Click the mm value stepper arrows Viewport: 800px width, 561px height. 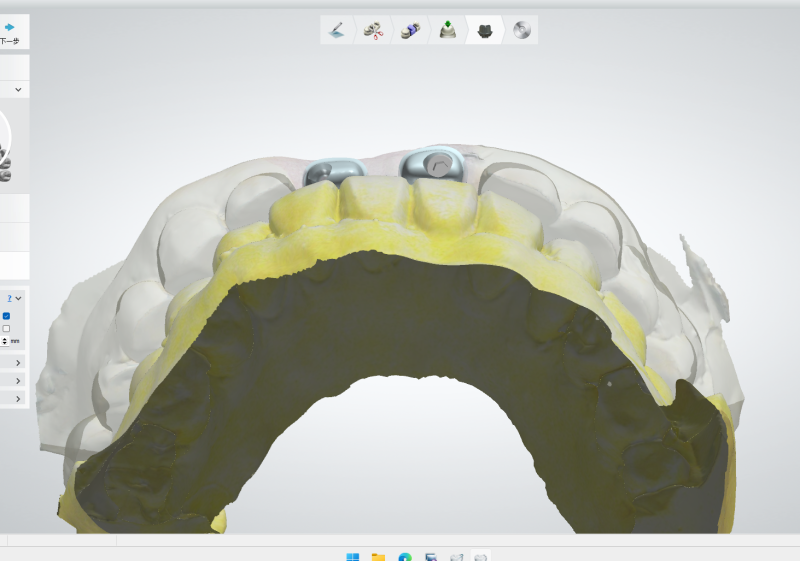[4, 342]
